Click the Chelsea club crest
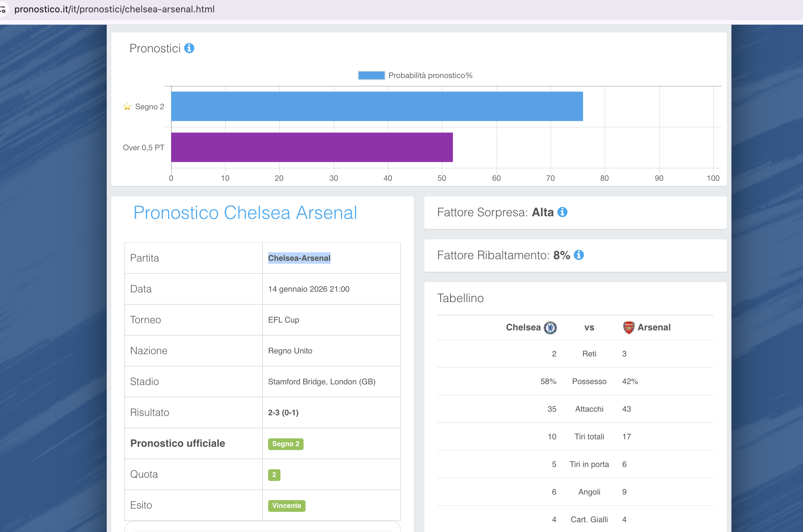Image resolution: width=803 pixels, height=532 pixels. tap(550, 327)
